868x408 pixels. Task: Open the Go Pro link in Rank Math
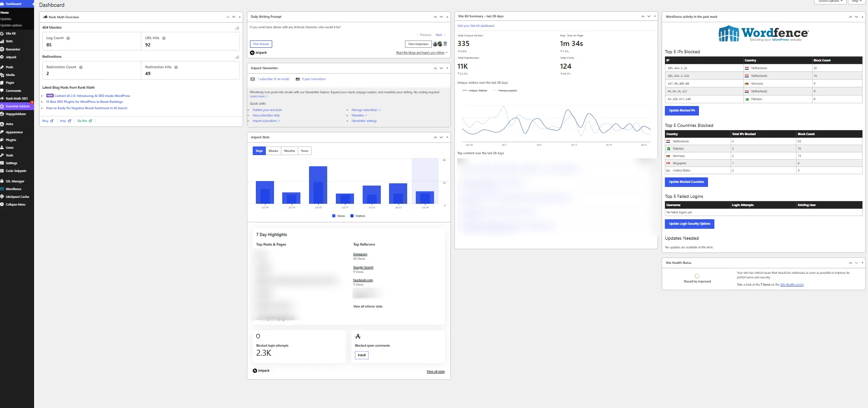(85, 121)
